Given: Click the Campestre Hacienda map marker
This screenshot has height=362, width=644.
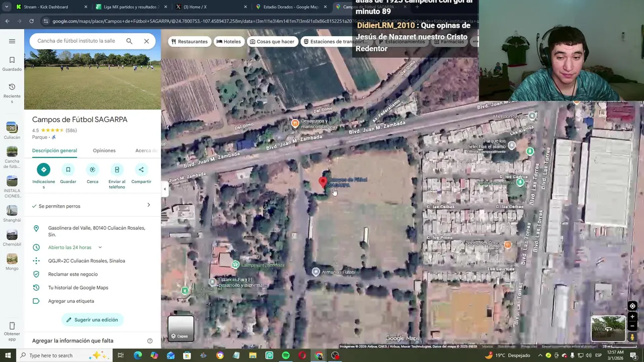Looking at the screenshot, I should (x=235, y=264).
